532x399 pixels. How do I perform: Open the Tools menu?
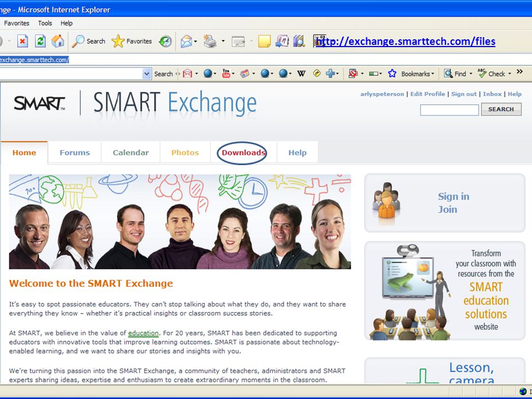[45, 23]
